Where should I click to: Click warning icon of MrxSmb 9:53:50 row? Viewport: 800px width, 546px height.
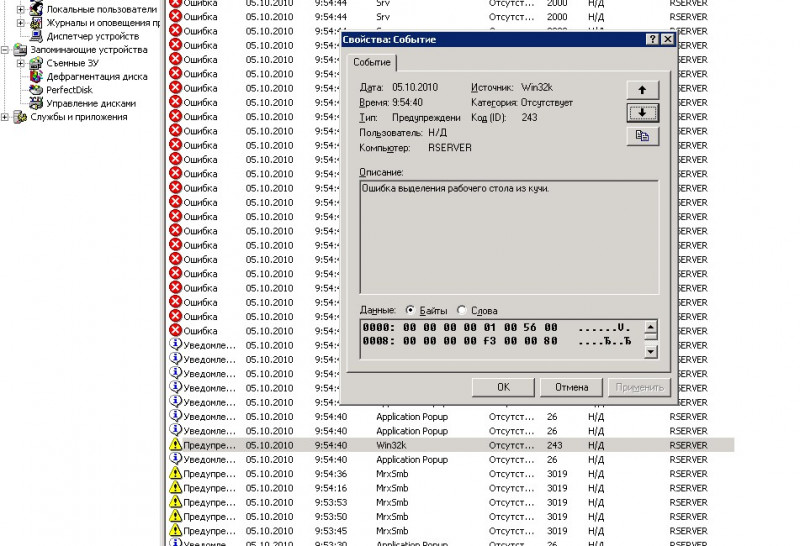point(176,516)
